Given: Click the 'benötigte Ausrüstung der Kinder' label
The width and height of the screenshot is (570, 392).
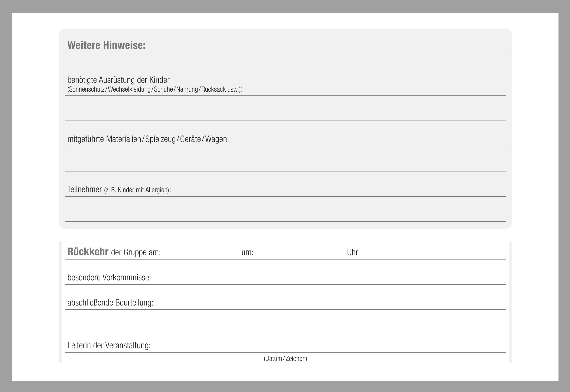Looking at the screenshot, I should (x=118, y=80).
